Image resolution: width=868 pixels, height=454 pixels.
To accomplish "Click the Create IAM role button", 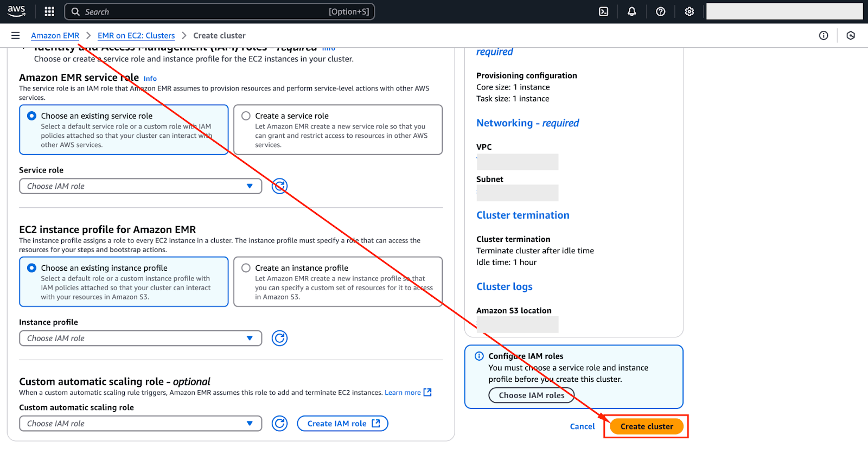I will 343,424.
